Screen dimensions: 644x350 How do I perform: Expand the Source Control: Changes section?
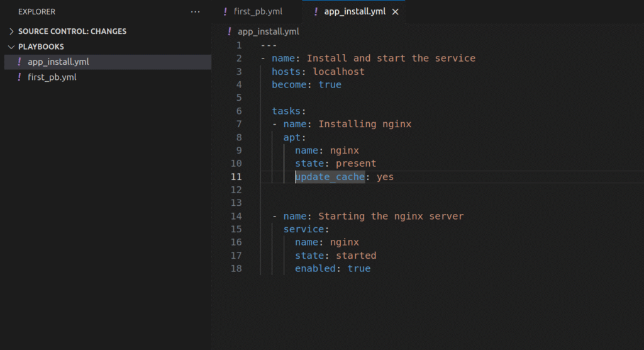12,31
